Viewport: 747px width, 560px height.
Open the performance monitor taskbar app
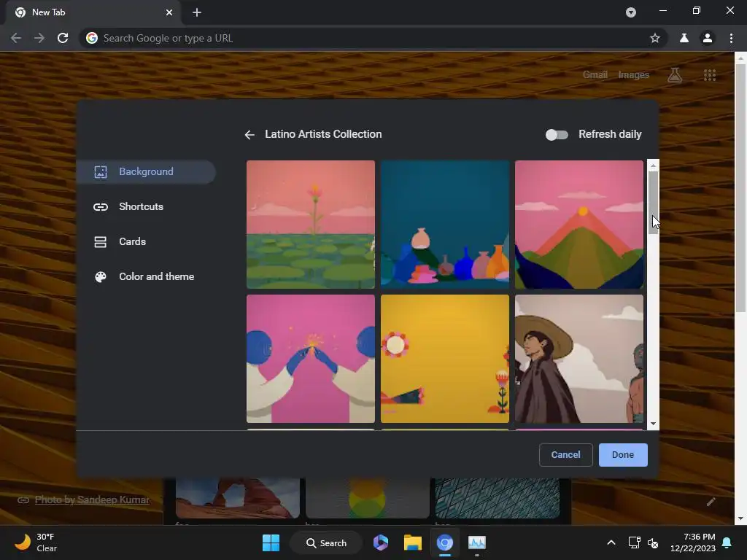coord(477,542)
